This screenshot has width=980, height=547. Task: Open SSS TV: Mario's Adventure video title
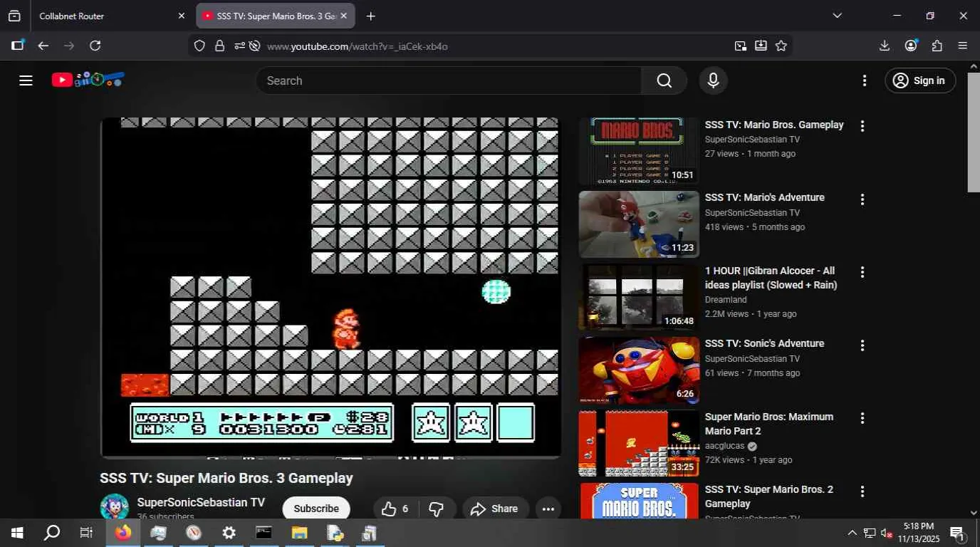coord(765,197)
